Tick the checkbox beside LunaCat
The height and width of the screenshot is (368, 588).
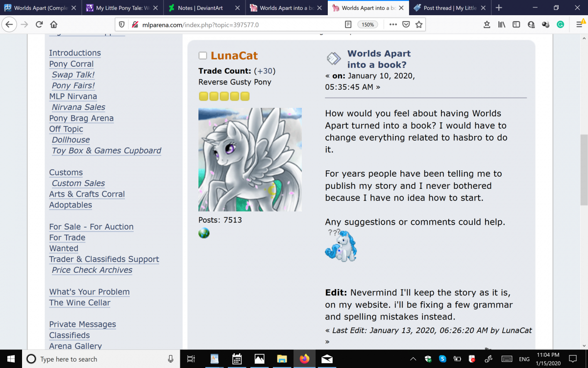click(202, 56)
